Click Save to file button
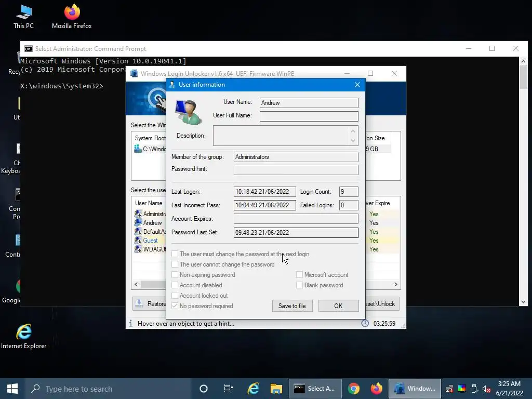 pyautogui.click(x=292, y=305)
